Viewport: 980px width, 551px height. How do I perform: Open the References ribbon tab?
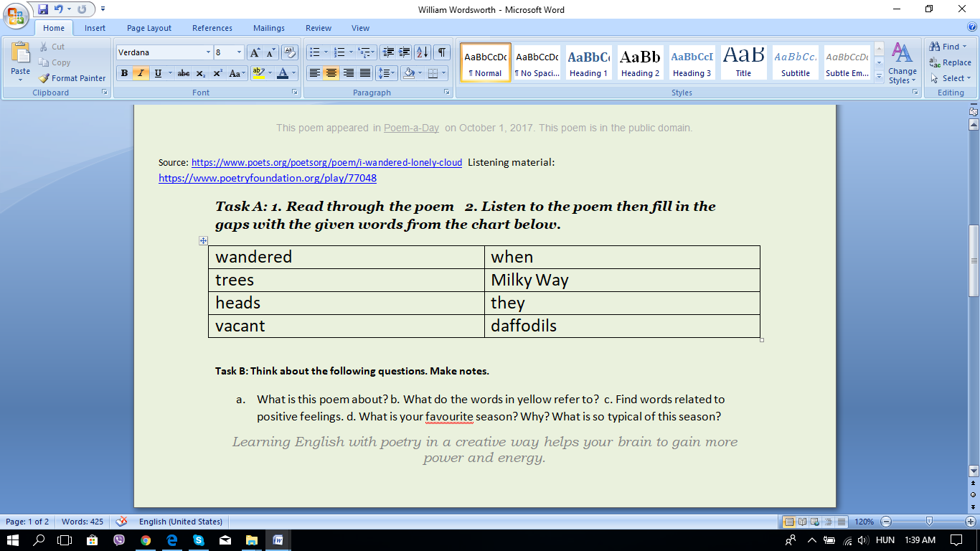pyautogui.click(x=212, y=28)
